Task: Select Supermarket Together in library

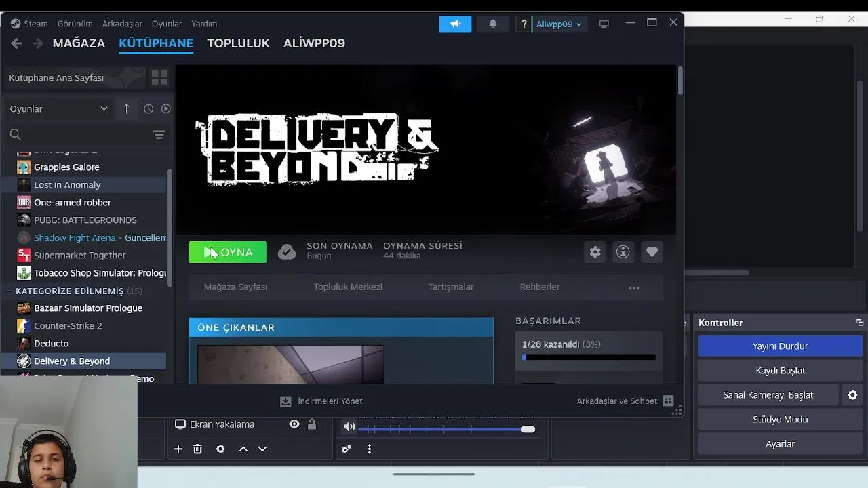Action: 80,256
